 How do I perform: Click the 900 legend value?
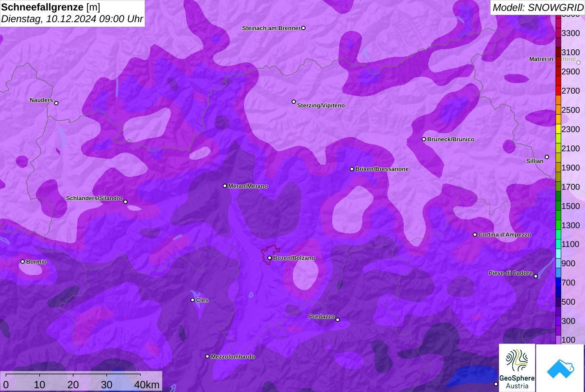pyautogui.click(x=568, y=264)
